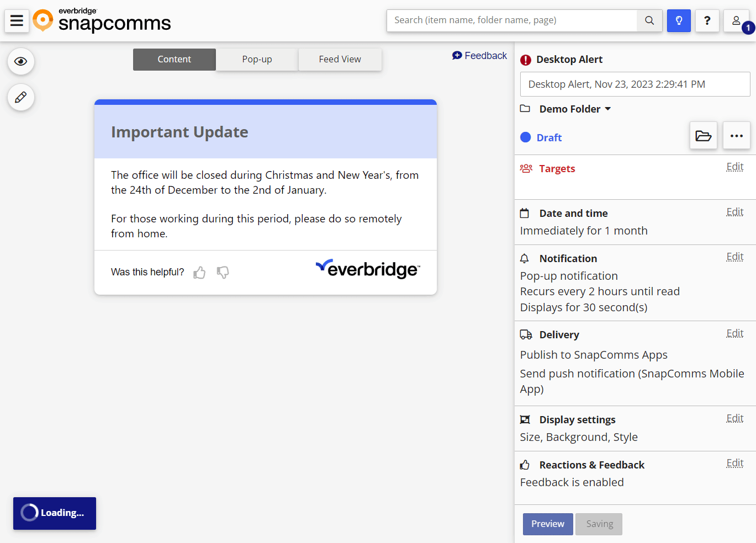Give a thumbs up on the alert preview

coord(199,272)
